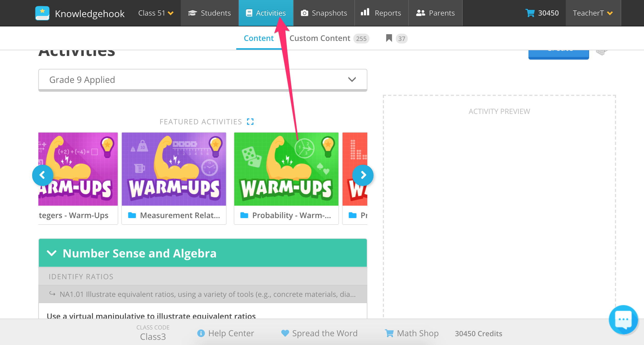The image size is (644, 345).
Task: Select the Content tab
Action: tap(259, 38)
